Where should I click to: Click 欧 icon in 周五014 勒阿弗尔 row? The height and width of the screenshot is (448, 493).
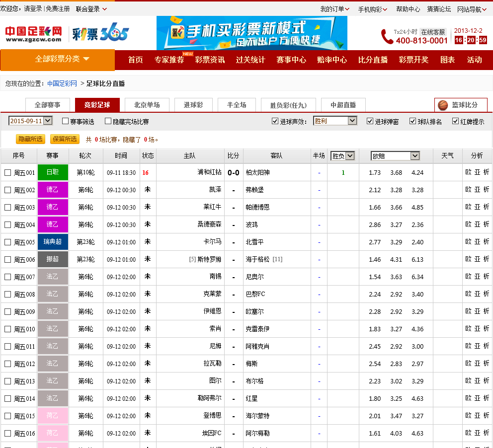468,398
